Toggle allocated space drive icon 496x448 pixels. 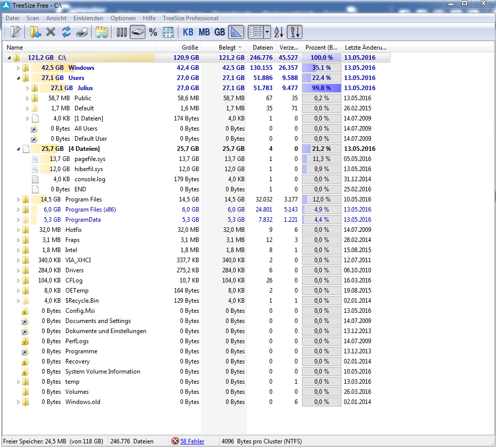(138, 32)
